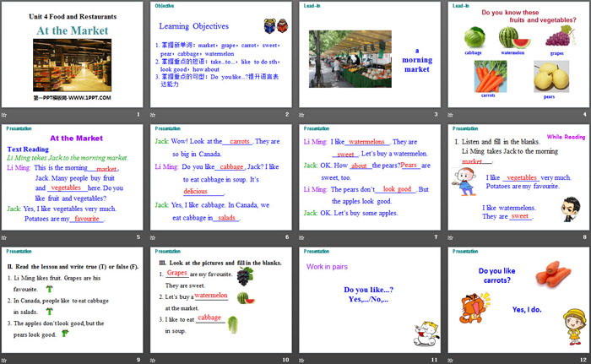This screenshot has height=364, width=591.
Task: Click the purple grapes picture on slide 4
Action: coord(558,35)
